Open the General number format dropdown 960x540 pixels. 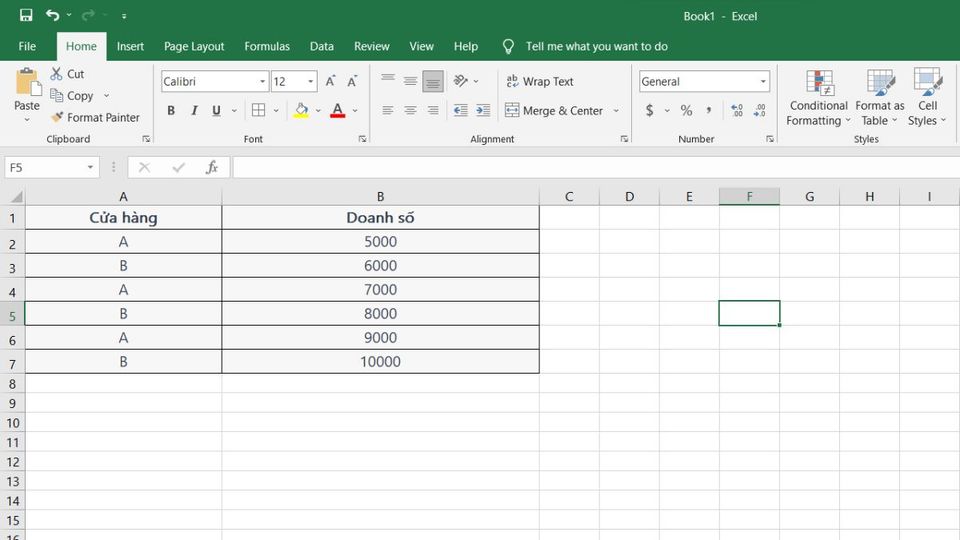tap(763, 81)
